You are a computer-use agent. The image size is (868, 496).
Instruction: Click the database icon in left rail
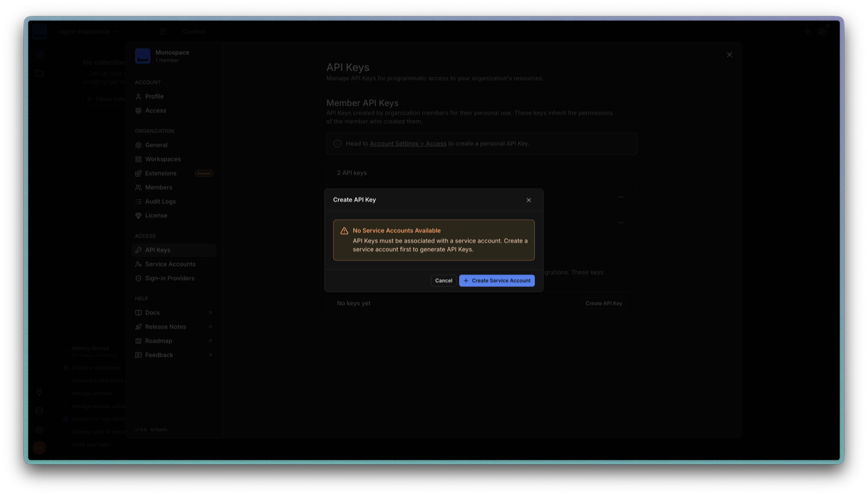point(40,411)
